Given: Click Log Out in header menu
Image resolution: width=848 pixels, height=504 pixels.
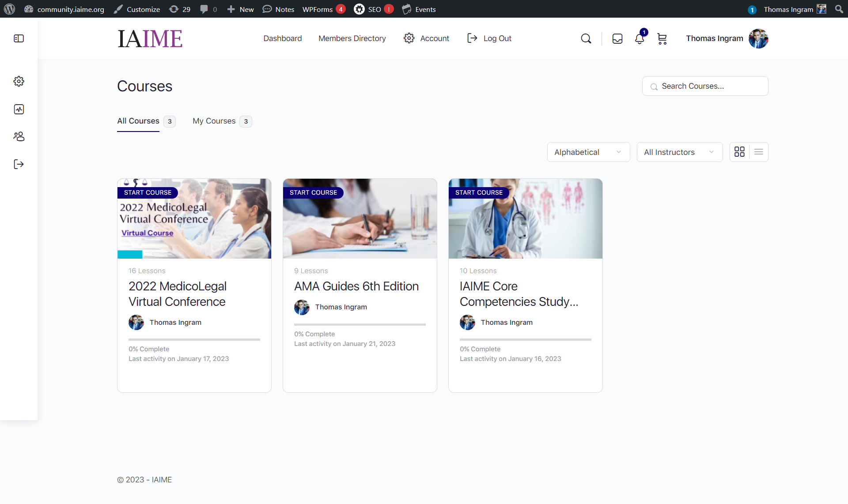Looking at the screenshot, I should (489, 38).
